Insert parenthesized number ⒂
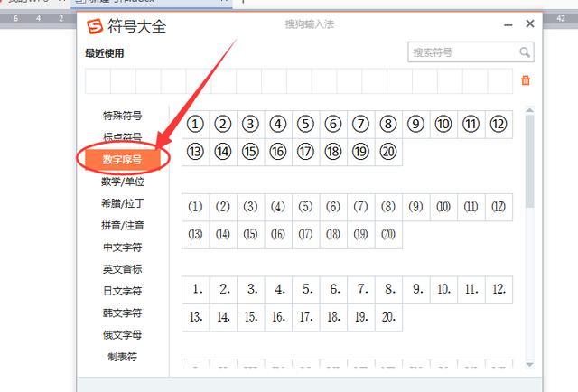Viewport: 578px width, 392px height. 251,234
